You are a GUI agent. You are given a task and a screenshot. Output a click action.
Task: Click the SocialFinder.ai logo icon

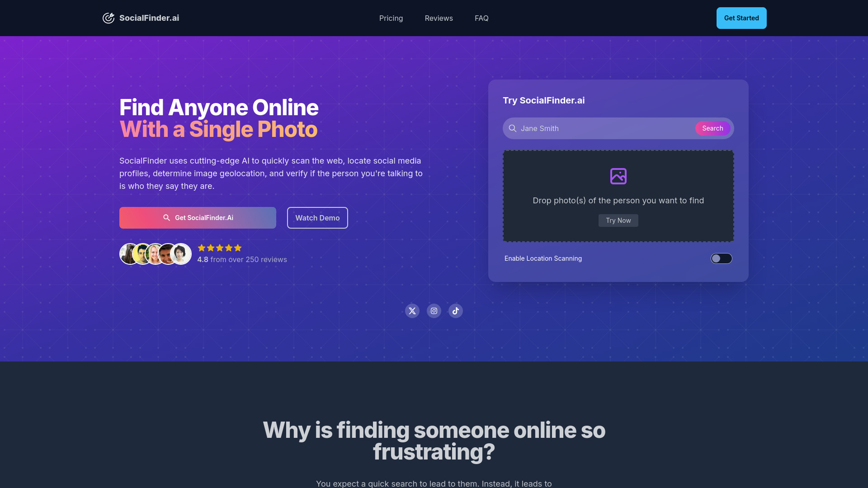[x=108, y=18]
